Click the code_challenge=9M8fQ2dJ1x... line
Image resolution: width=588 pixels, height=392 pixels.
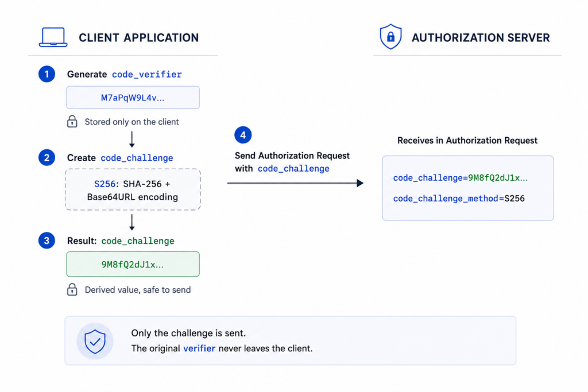pyautogui.click(x=461, y=178)
